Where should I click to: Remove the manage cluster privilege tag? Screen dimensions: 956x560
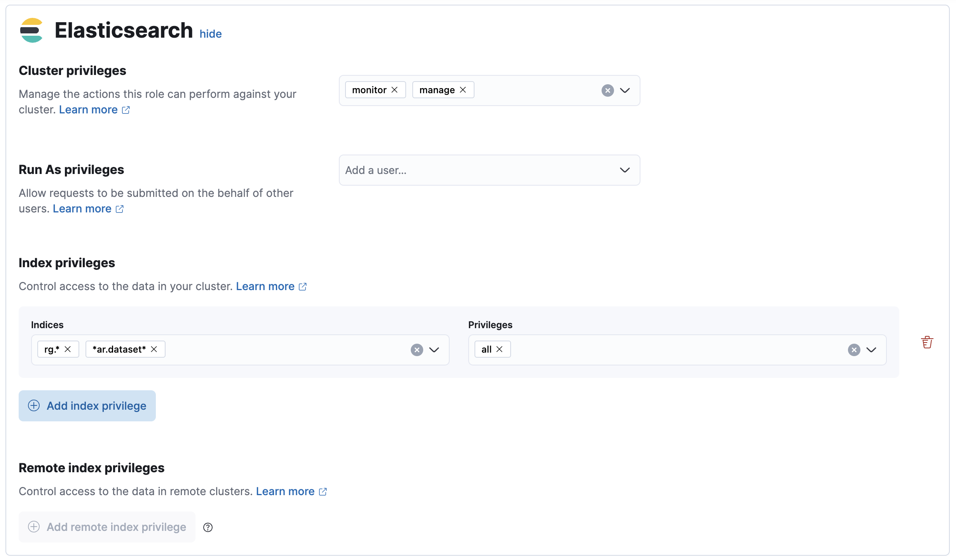(x=463, y=90)
